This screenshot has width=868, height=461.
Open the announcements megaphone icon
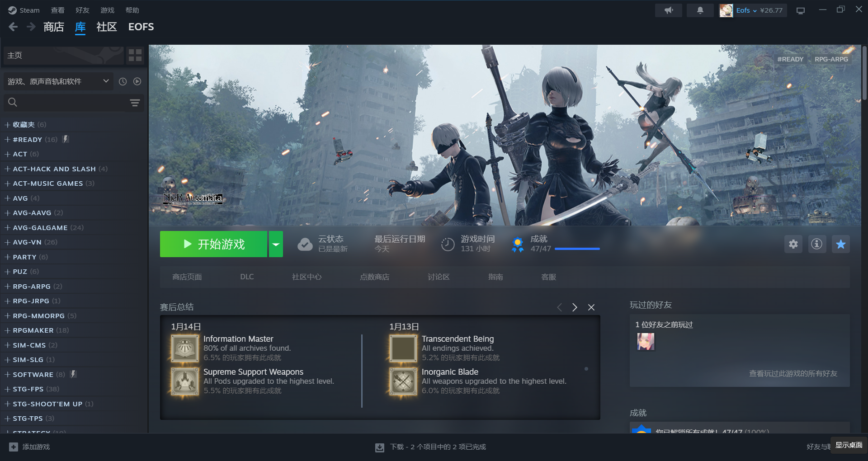point(669,10)
